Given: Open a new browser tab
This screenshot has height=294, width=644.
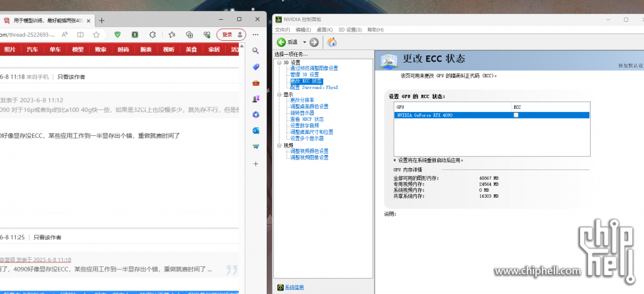Looking at the screenshot, I should coord(102,20).
